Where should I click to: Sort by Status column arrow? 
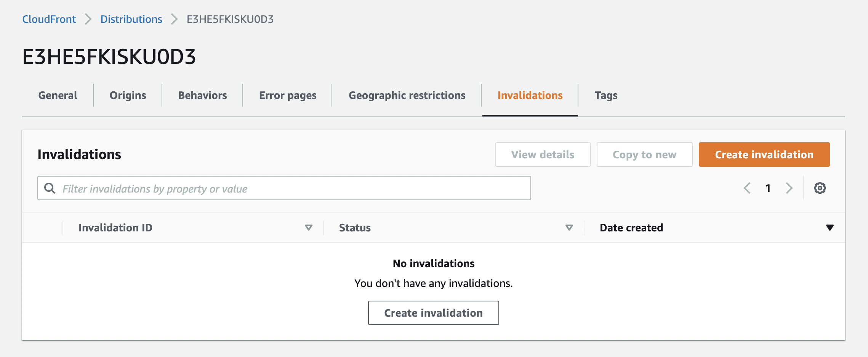[x=569, y=228]
